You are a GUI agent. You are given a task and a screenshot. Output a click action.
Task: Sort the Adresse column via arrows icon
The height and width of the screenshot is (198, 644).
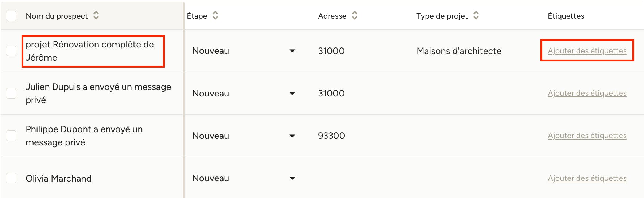[354, 15]
